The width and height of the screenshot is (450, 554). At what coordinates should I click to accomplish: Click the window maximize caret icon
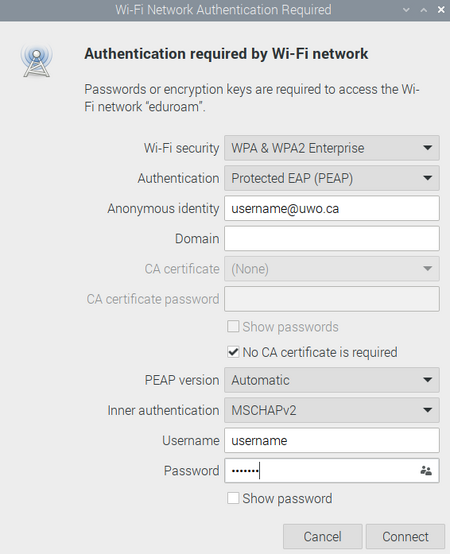click(x=424, y=10)
